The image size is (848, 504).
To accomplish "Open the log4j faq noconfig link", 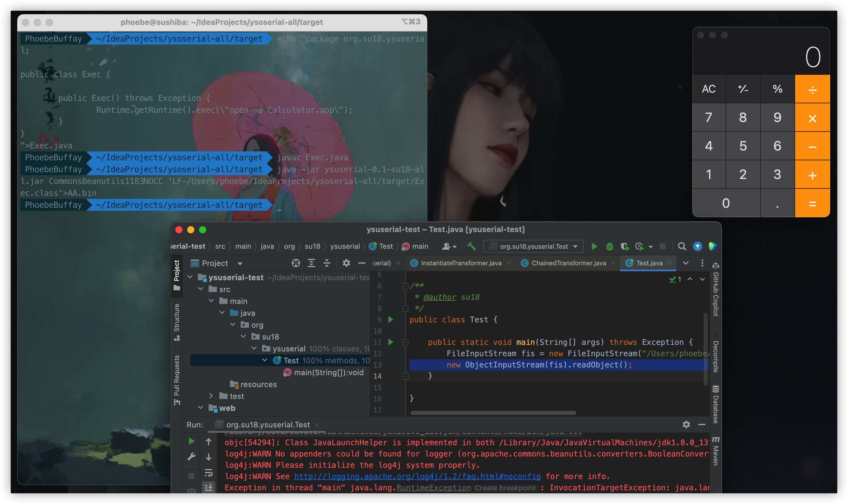I will 417,476.
